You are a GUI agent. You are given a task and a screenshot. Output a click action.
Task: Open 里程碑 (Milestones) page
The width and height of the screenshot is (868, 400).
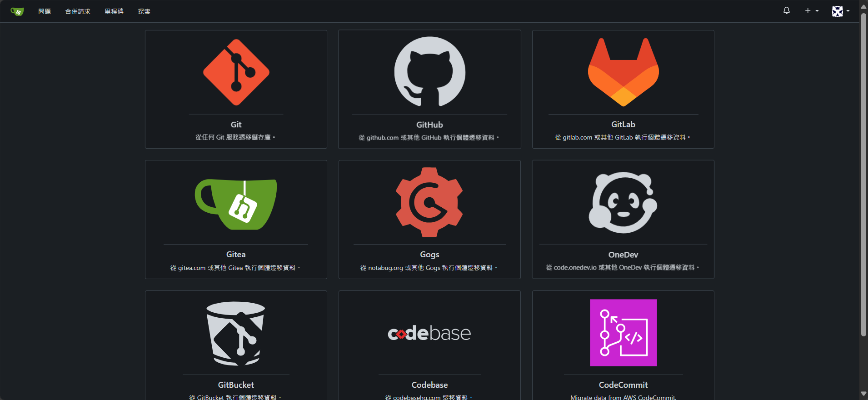(x=114, y=11)
